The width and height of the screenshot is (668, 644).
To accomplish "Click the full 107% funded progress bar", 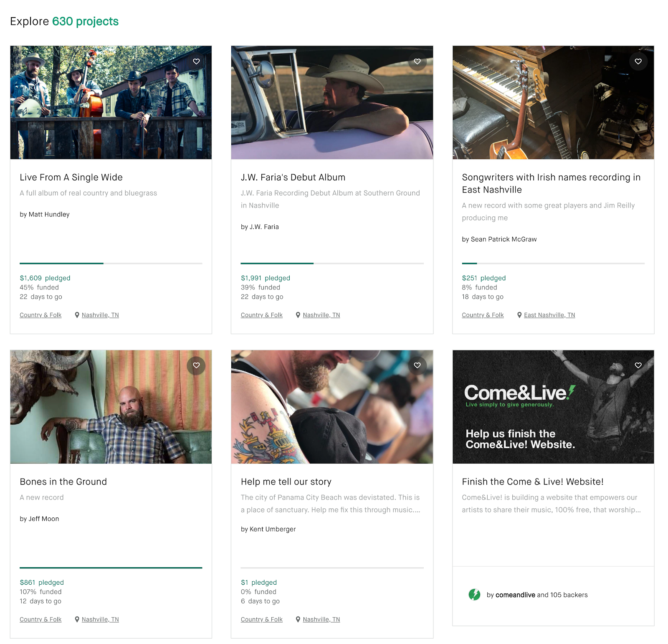I will coord(111,568).
